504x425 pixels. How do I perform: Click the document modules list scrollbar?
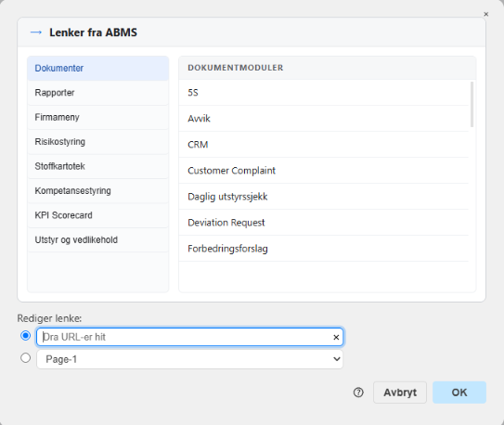472,105
